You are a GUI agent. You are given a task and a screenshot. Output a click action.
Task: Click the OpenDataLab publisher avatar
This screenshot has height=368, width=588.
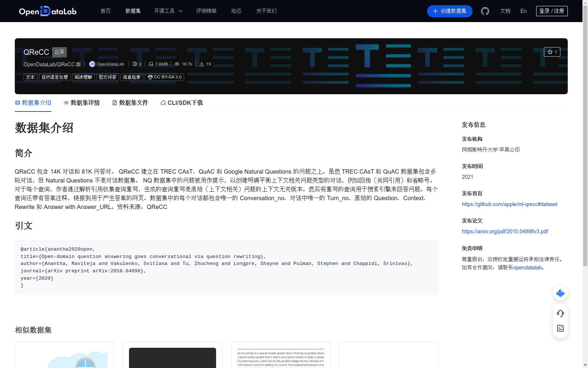(92, 64)
